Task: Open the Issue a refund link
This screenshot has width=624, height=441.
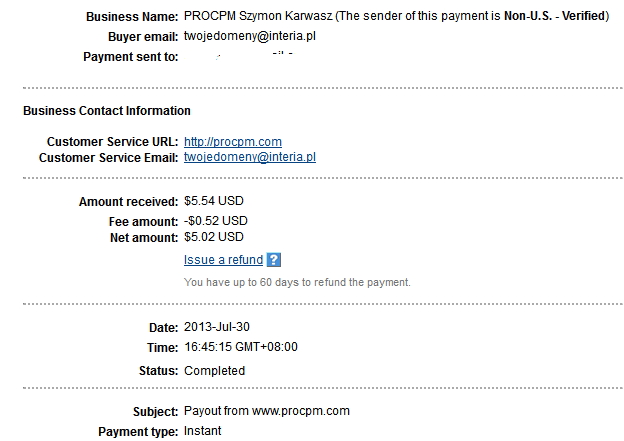Action: (x=223, y=260)
